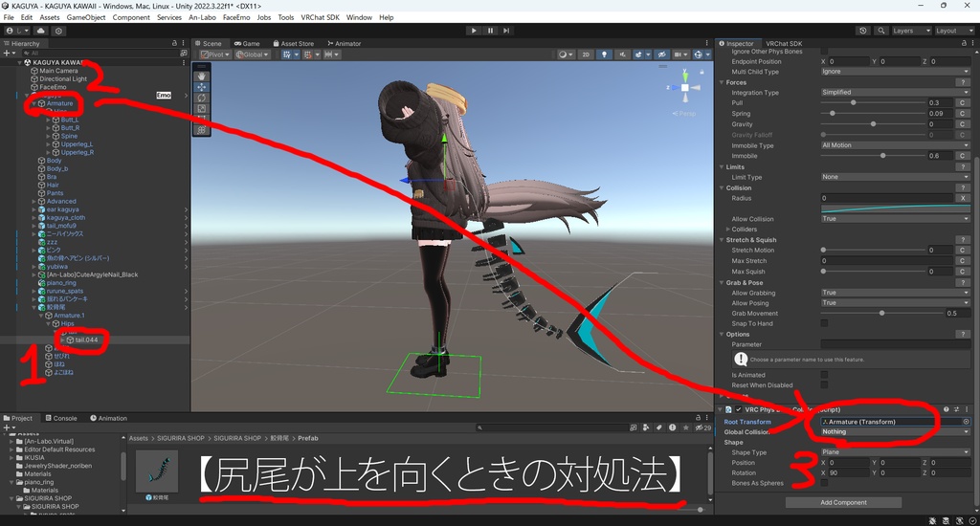Image resolution: width=980 pixels, height=526 pixels.
Task: Start Play mode with the play button
Action: pos(474,31)
